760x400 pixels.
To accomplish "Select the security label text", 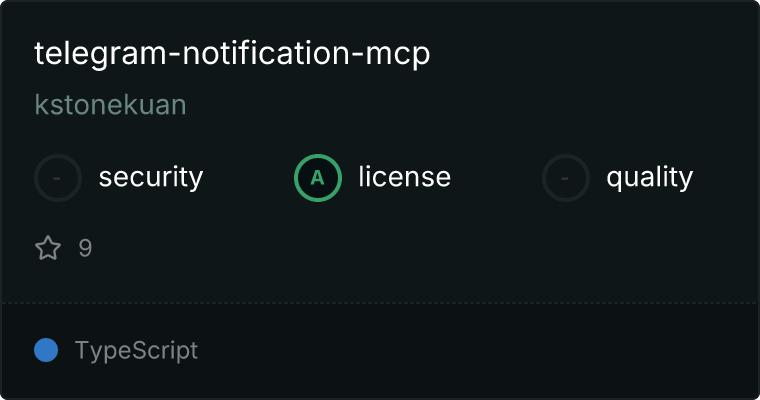I will point(151,177).
